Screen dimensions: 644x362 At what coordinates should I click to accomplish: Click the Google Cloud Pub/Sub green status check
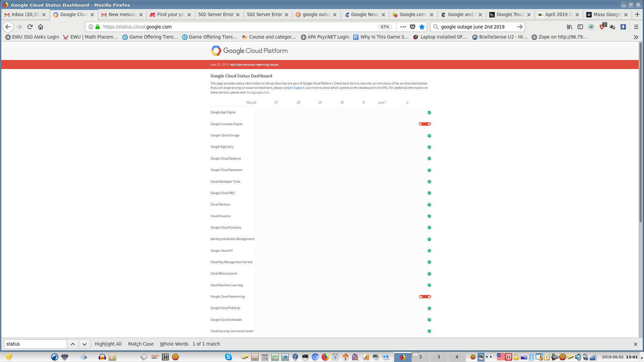[x=429, y=308]
